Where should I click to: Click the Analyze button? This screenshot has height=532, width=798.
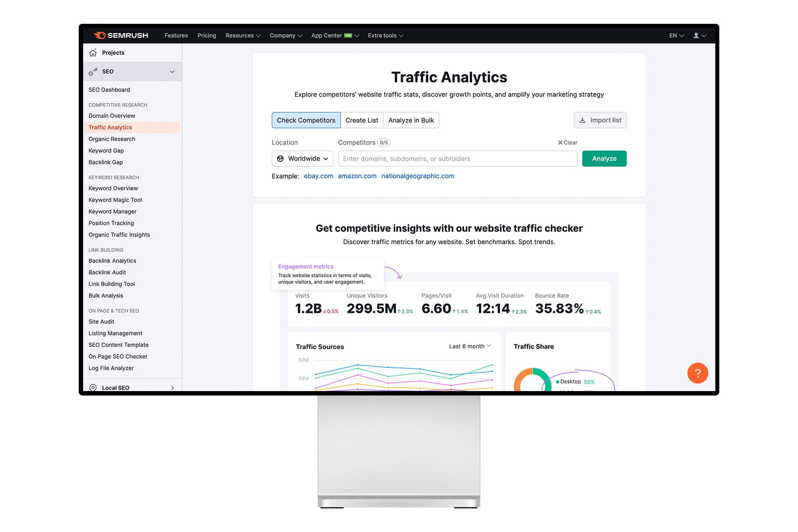click(604, 158)
